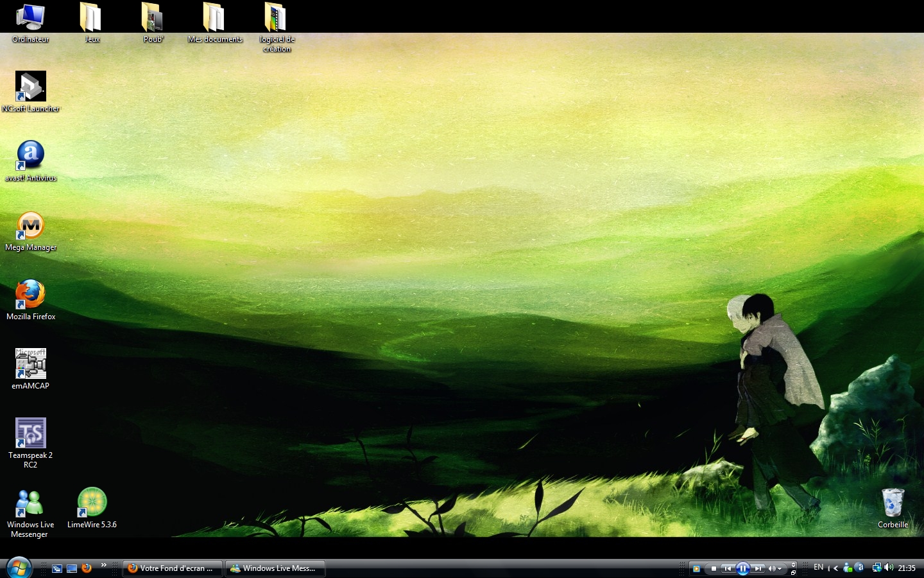This screenshot has height=578, width=924.
Task: Switch to the Votre Fond d'ecran Firefox window
Action: pyautogui.click(x=173, y=568)
